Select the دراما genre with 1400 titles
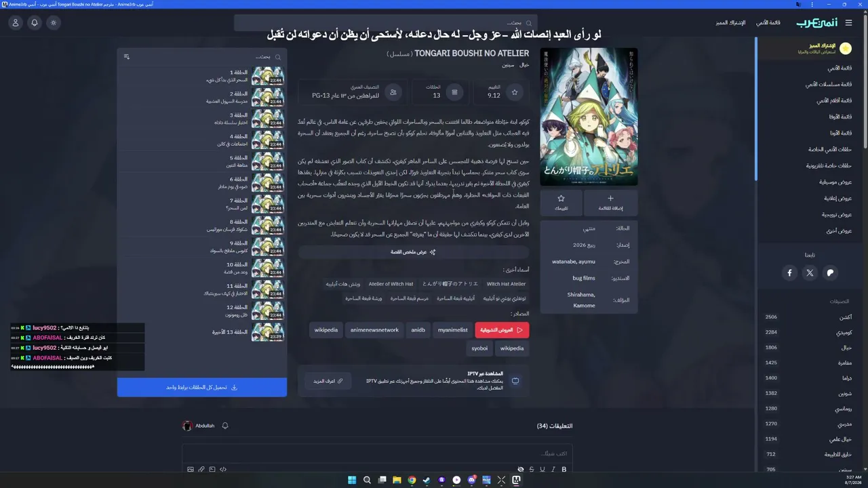This screenshot has height=488, width=868. point(808,378)
